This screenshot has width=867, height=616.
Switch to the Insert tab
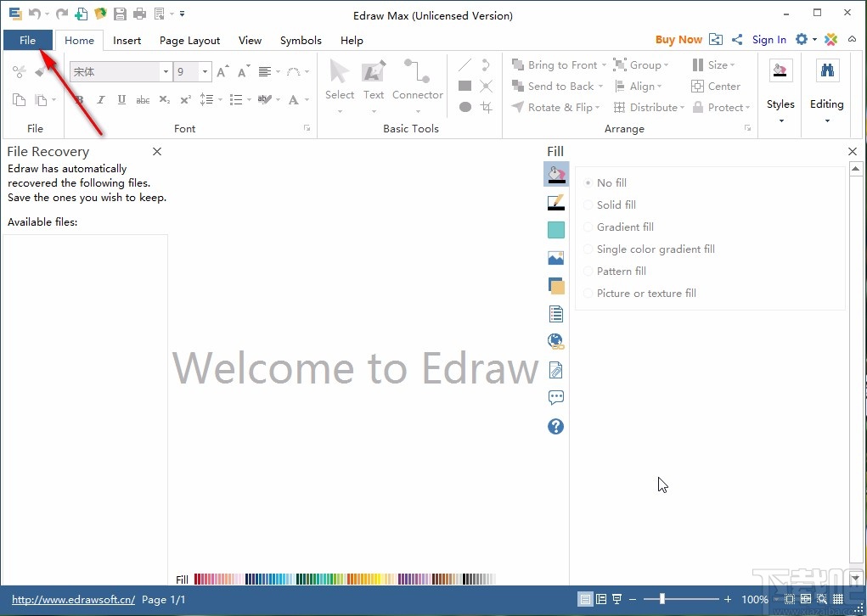coord(127,41)
